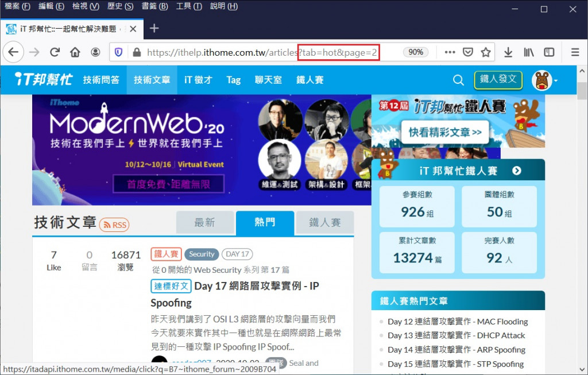
Task: Click the 鐵人賽 tag on the article
Action: 166,254
